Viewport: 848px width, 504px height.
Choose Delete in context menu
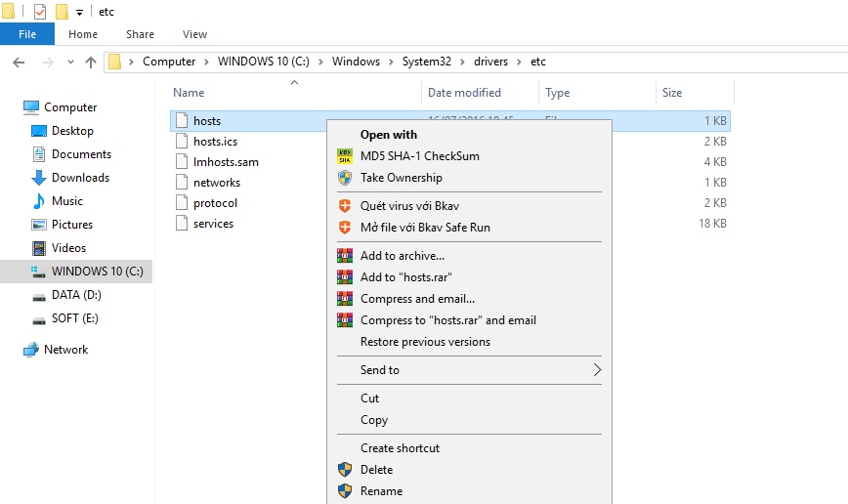469,470
